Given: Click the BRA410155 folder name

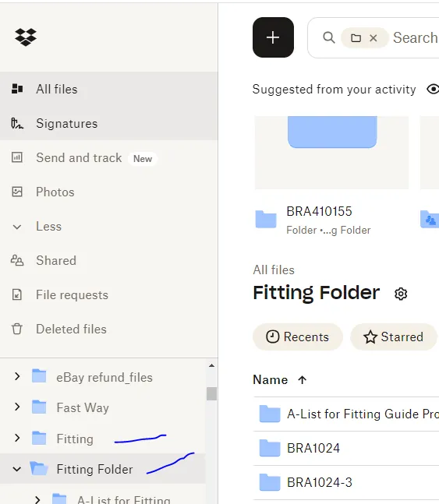Looking at the screenshot, I should pos(319,212).
